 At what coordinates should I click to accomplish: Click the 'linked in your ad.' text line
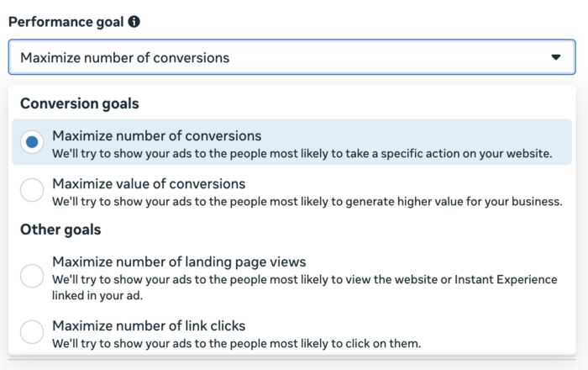[97, 296]
